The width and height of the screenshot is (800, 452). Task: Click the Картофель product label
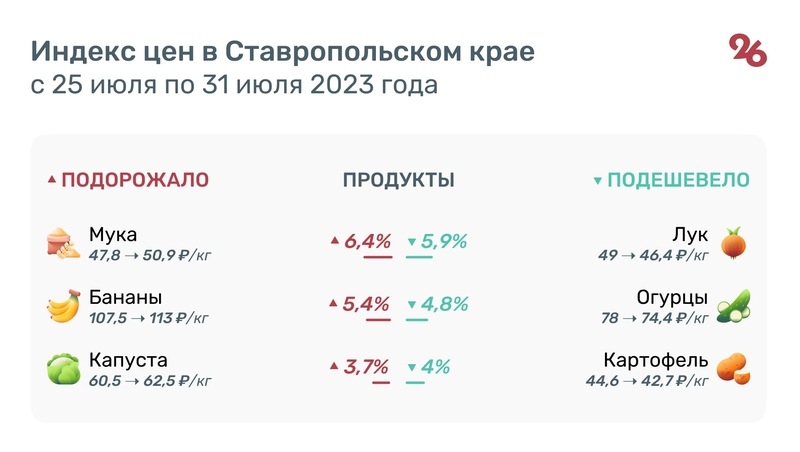(x=656, y=360)
